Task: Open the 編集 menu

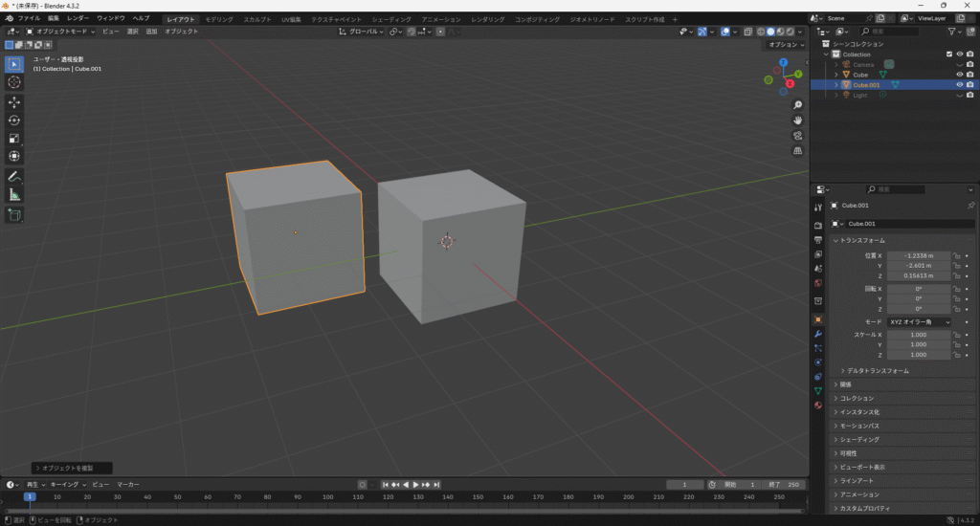Action: [54, 19]
